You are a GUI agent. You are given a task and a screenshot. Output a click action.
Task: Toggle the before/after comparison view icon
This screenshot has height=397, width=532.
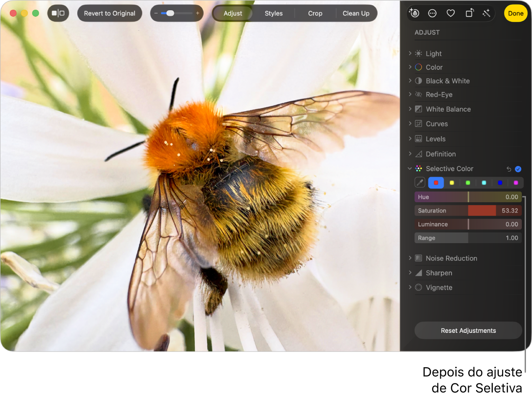pyautogui.click(x=58, y=13)
